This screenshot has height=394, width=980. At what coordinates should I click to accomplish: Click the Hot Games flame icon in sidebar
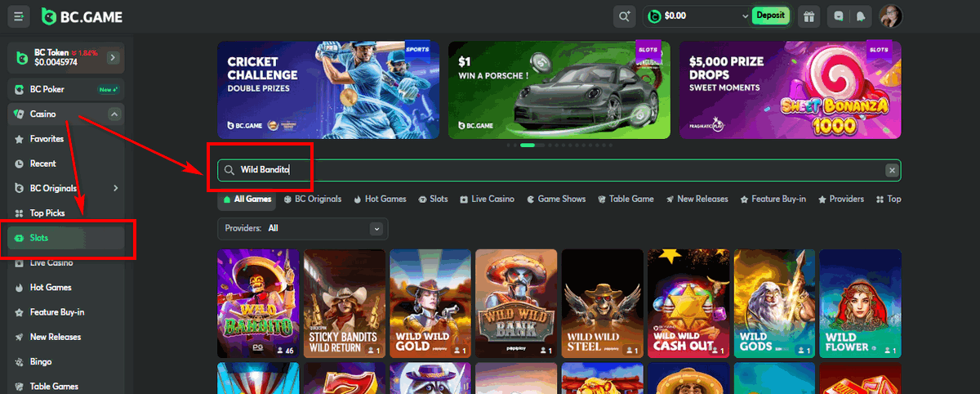pos(20,288)
